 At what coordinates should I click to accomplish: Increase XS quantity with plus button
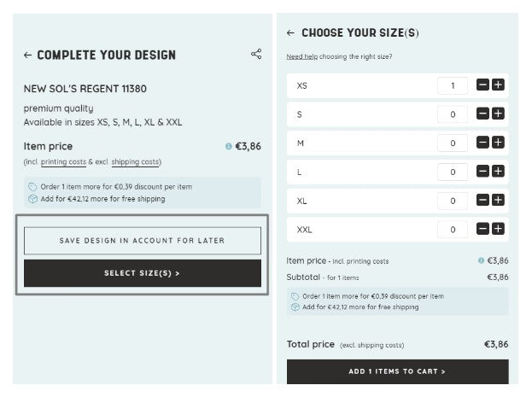pyautogui.click(x=498, y=85)
